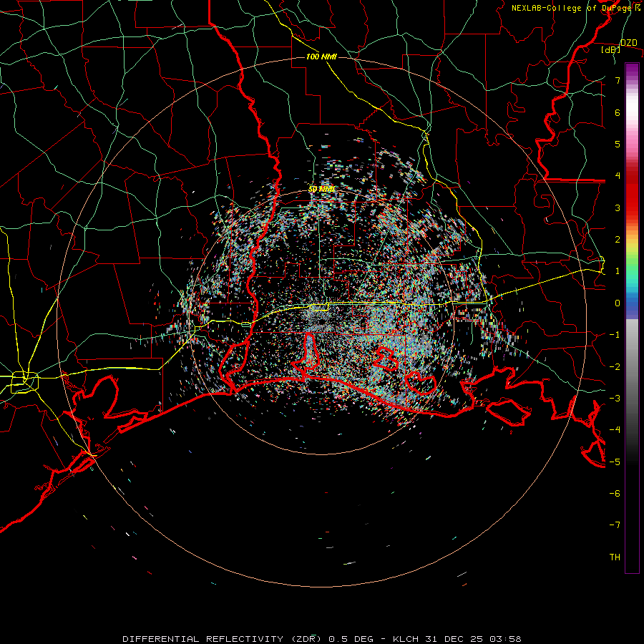Click the ZDR color scale bar
The width and height of the screenshot is (644, 644).
(x=632, y=318)
